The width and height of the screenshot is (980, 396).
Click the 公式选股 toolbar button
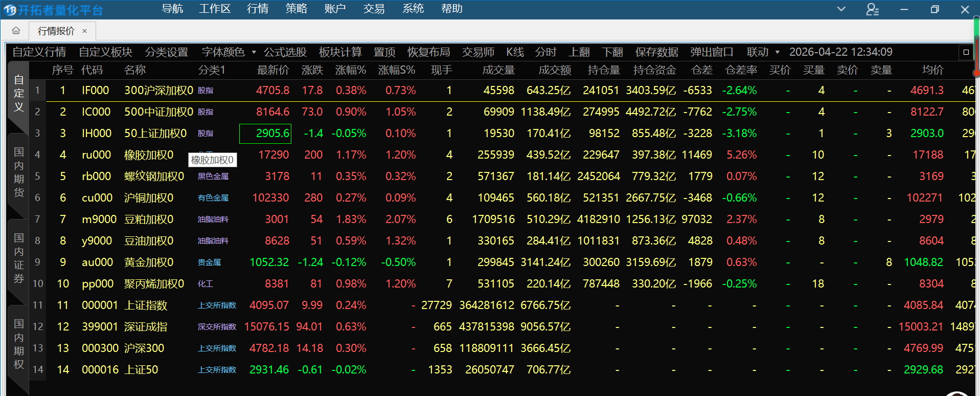pyautogui.click(x=285, y=52)
